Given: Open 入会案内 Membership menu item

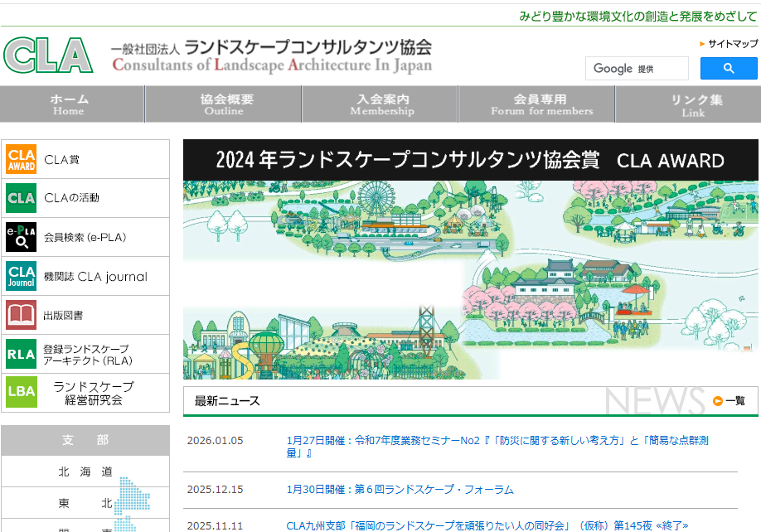Looking at the screenshot, I should tap(382, 104).
